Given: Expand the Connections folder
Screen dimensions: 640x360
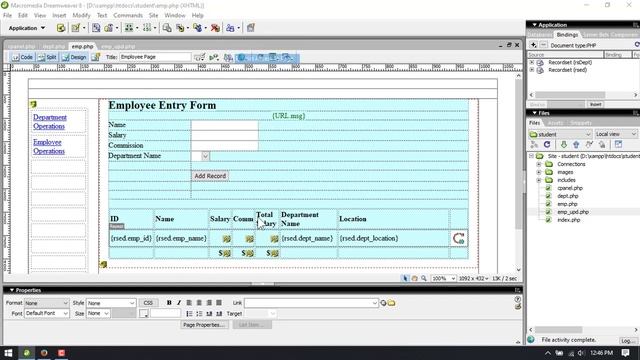Looking at the screenshot, I should point(539,164).
